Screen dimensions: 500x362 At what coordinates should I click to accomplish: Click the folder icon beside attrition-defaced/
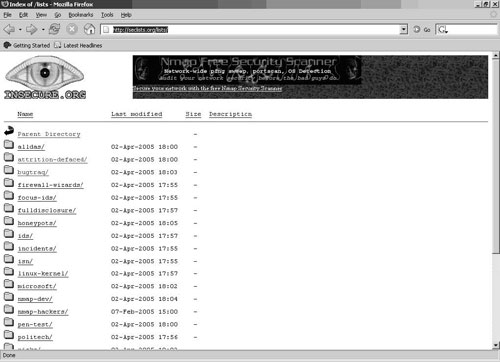pyautogui.click(x=9, y=157)
